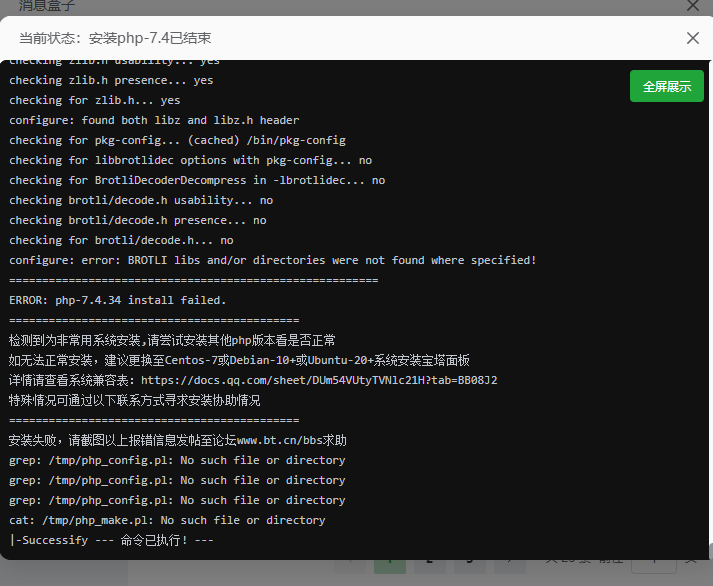Click the '|-Successify --- 命令已执行!' line
The image size is (713, 586).
pos(111,540)
